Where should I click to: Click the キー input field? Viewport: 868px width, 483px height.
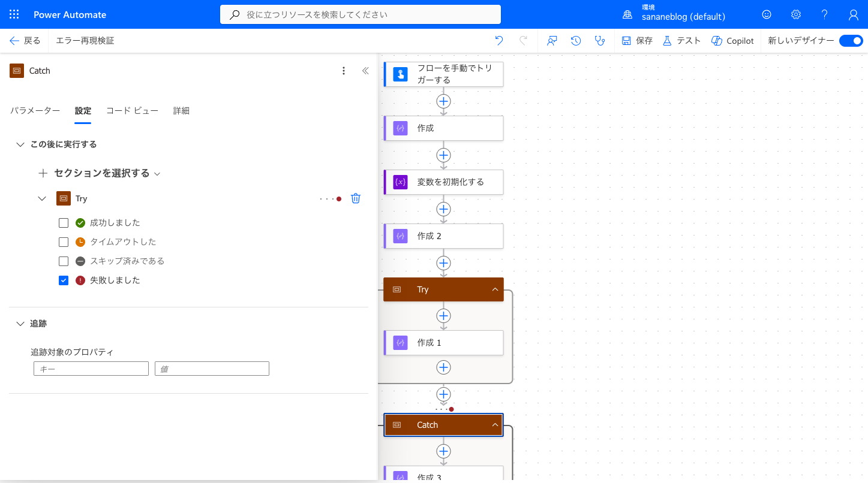[x=91, y=369]
